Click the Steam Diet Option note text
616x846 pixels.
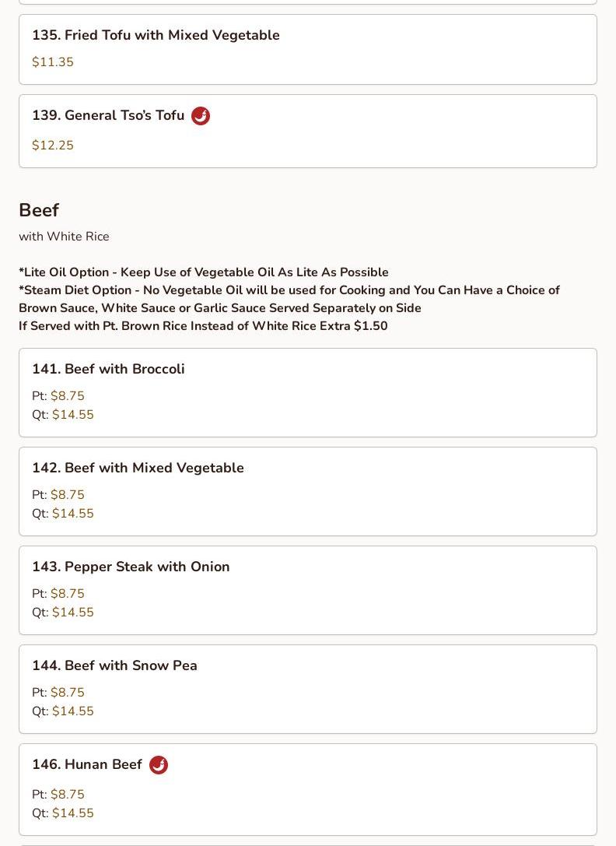pyautogui.click(x=289, y=299)
